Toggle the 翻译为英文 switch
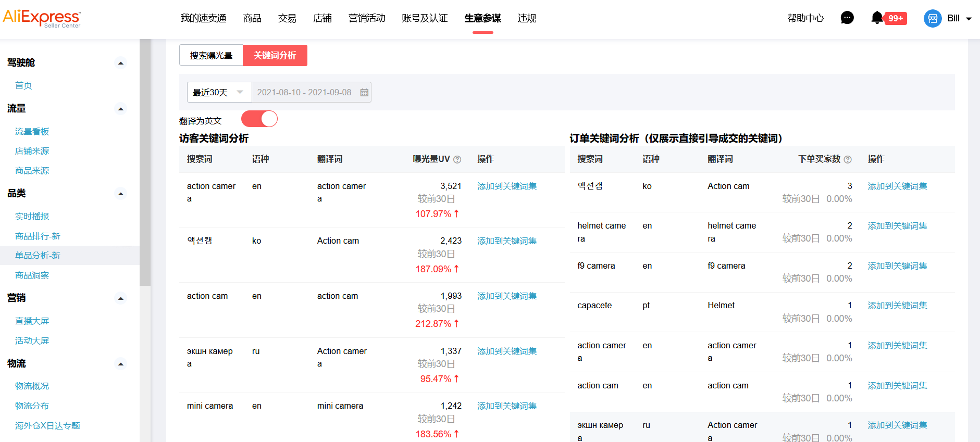The width and height of the screenshot is (980, 442). point(259,119)
